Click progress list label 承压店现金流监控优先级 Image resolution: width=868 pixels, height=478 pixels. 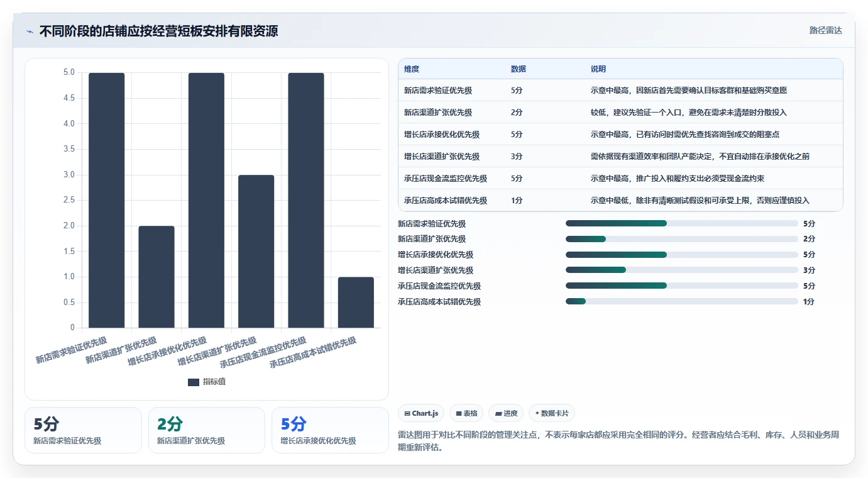(x=439, y=286)
